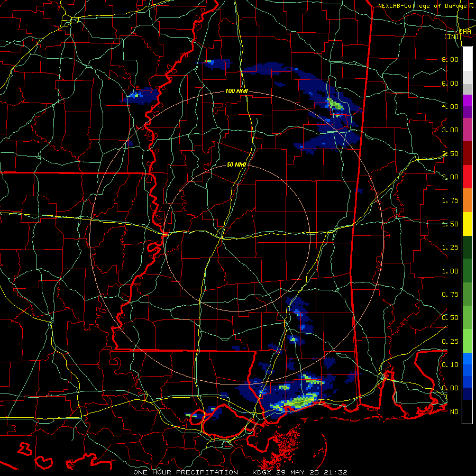Select the 1.25 legend value
The width and height of the screenshot is (476, 476).
pos(450,248)
